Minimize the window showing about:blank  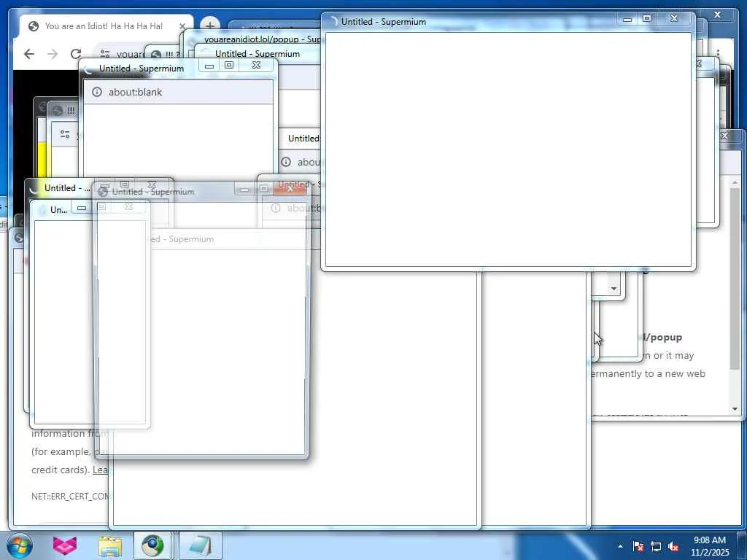pos(209,66)
